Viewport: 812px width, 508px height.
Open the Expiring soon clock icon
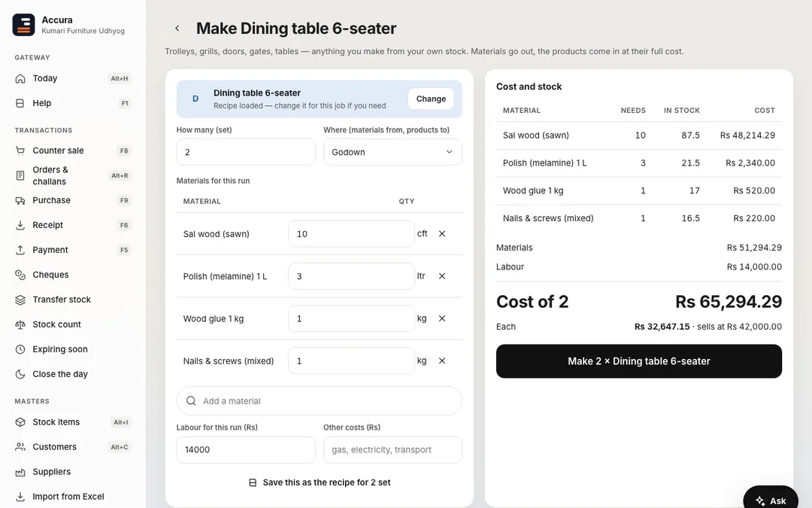tap(20, 349)
